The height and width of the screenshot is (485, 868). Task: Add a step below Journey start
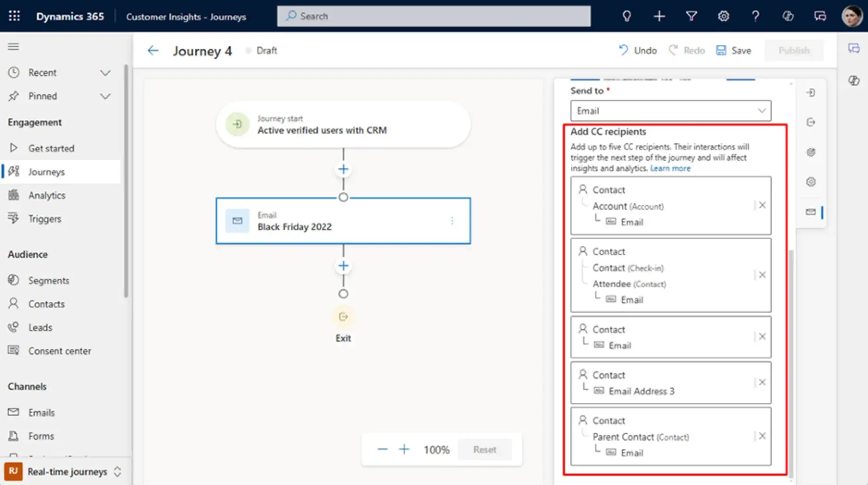[343, 169]
